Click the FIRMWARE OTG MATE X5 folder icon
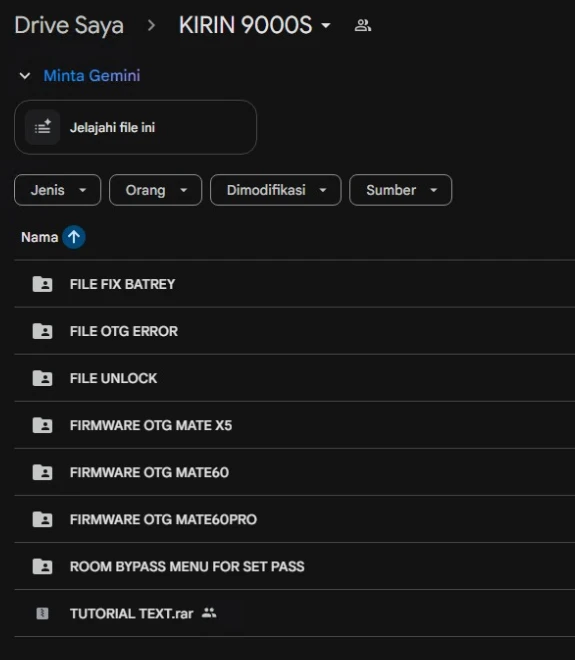Image resolution: width=575 pixels, height=660 pixels. click(43, 425)
